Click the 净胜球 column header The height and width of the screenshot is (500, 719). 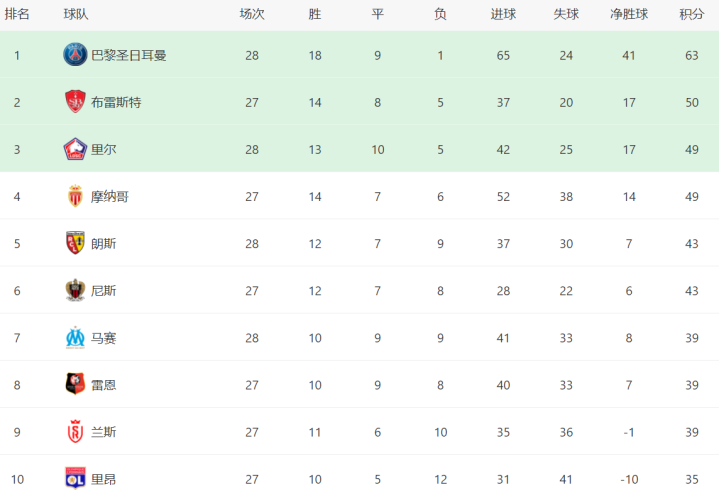pyautogui.click(x=629, y=14)
